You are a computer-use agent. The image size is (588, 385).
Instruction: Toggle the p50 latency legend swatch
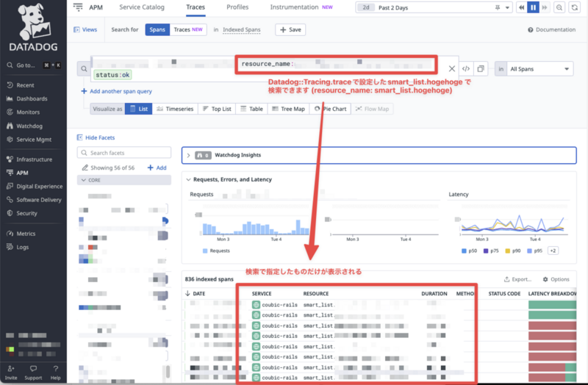(464, 251)
